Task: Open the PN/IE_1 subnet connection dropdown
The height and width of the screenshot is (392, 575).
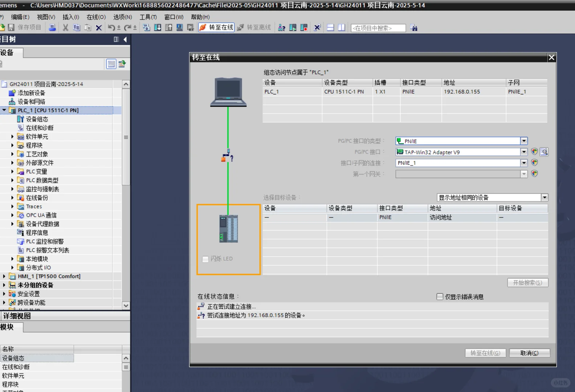Action: pyautogui.click(x=524, y=163)
